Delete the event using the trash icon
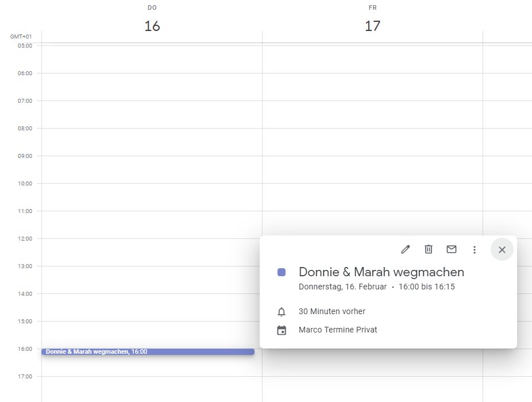532x402 pixels. click(x=429, y=249)
